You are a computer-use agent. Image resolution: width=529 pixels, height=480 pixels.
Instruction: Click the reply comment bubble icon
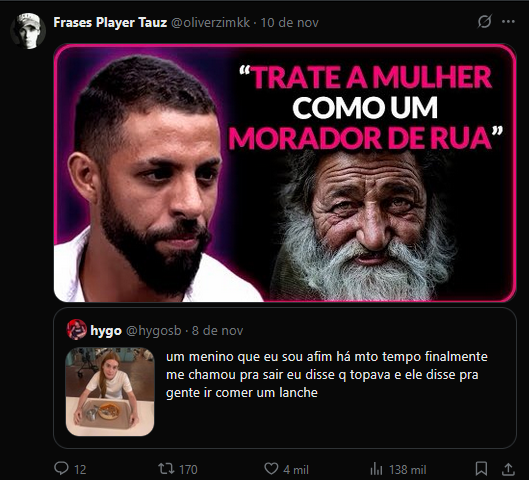[61, 468]
